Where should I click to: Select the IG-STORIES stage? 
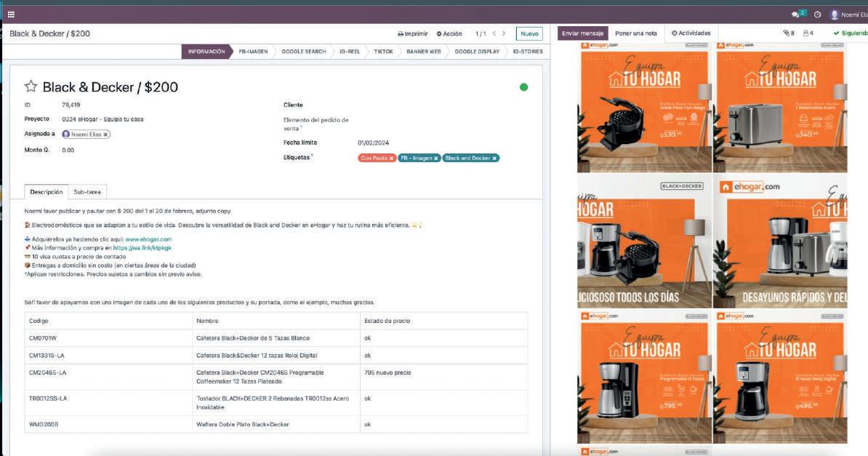528,52
